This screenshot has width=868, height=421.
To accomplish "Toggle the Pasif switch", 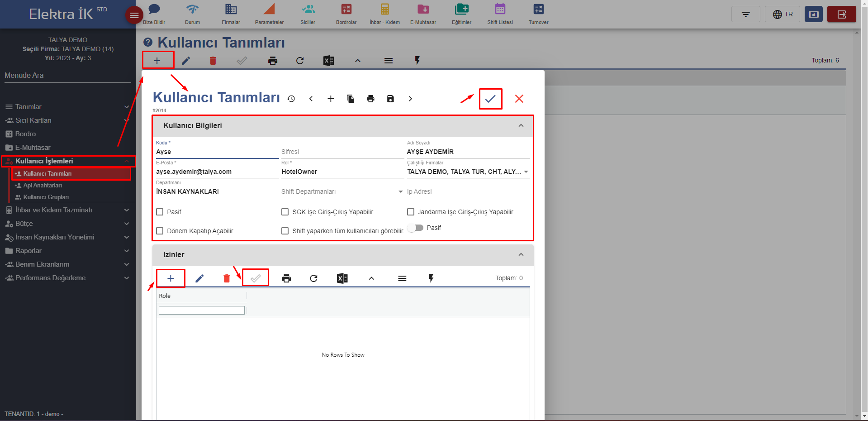I will point(415,228).
